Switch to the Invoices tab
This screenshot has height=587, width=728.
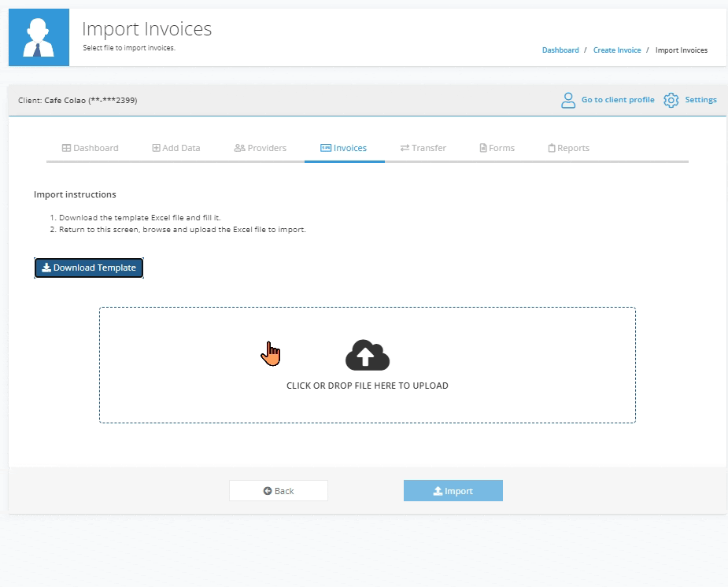click(344, 148)
